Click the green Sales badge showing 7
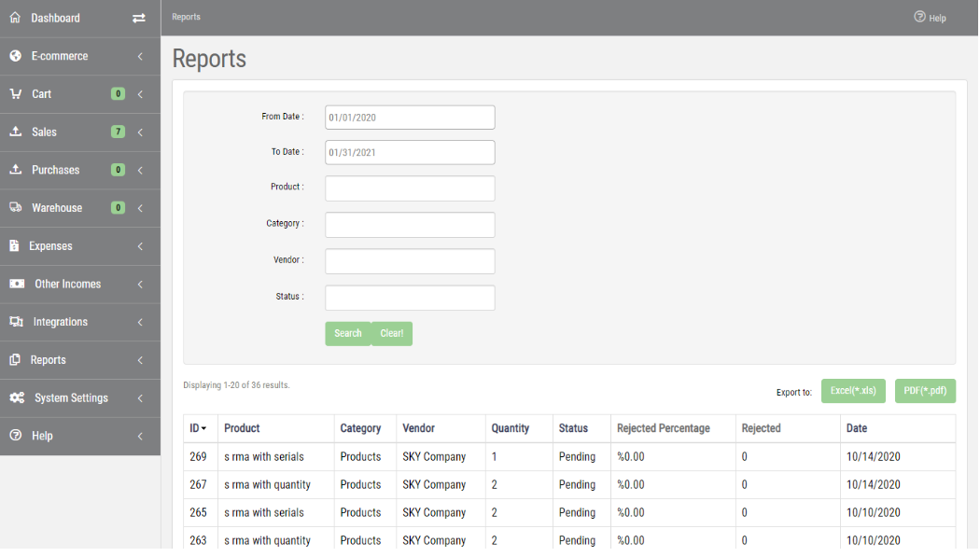 coord(118,132)
